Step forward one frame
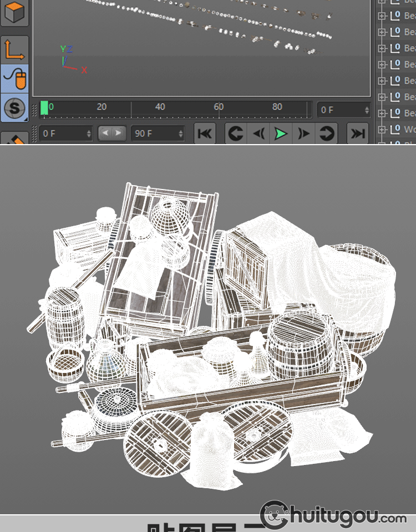This screenshot has width=416, height=532. (304, 134)
